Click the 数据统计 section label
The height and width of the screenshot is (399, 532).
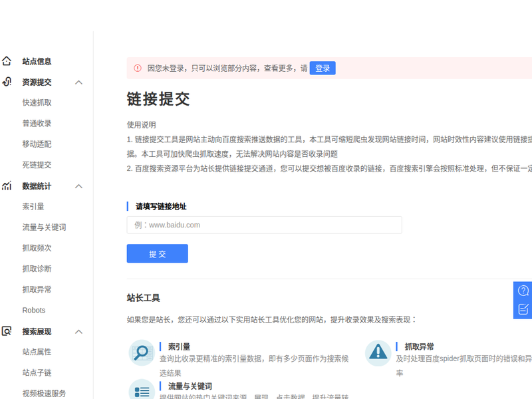click(x=37, y=186)
